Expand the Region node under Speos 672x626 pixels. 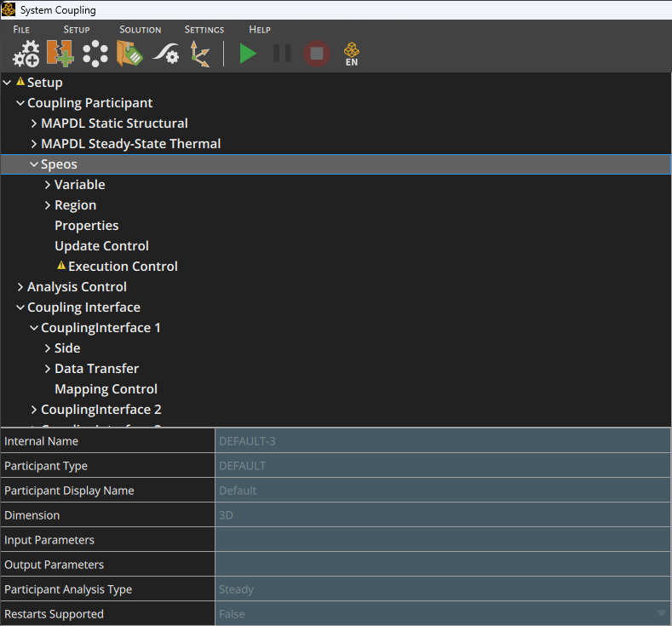[x=48, y=205]
